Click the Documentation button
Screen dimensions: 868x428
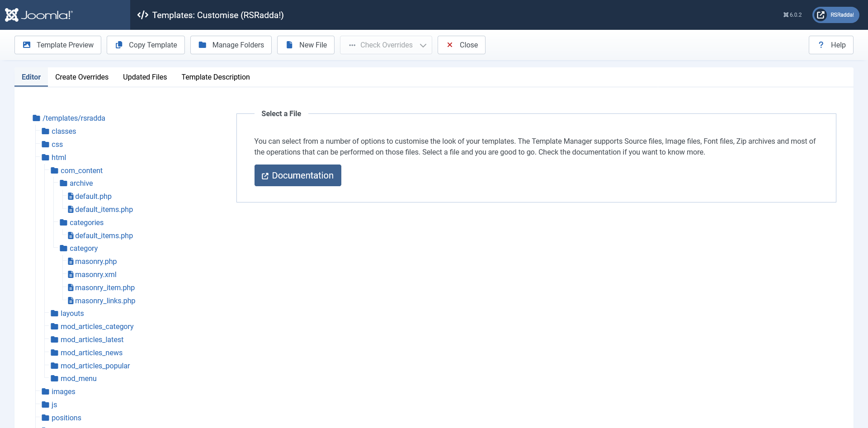(297, 175)
